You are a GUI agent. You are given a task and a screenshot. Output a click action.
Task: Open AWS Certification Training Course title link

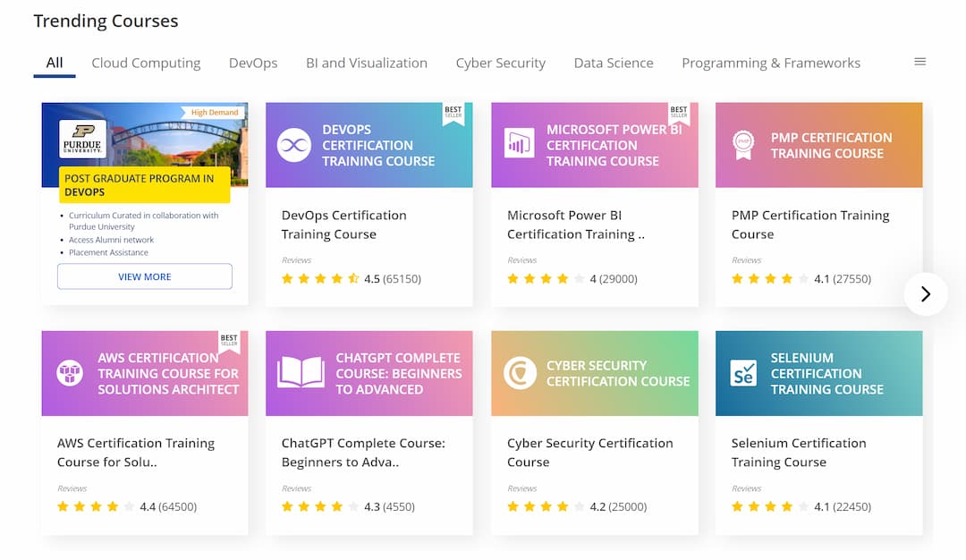(x=136, y=453)
